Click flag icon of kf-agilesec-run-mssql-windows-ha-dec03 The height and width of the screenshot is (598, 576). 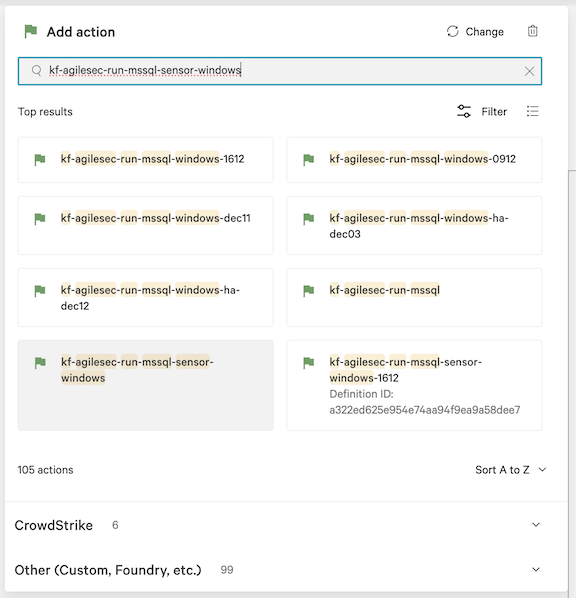308,219
